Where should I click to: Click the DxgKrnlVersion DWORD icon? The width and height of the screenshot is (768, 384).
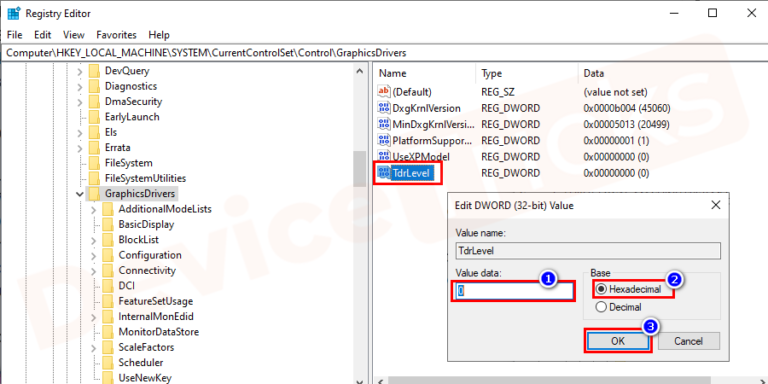[384, 108]
